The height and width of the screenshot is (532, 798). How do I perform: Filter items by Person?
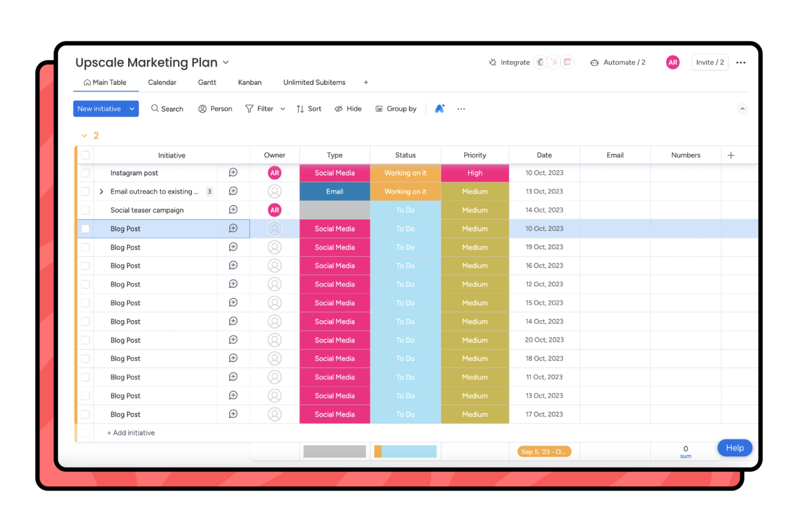tap(215, 108)
